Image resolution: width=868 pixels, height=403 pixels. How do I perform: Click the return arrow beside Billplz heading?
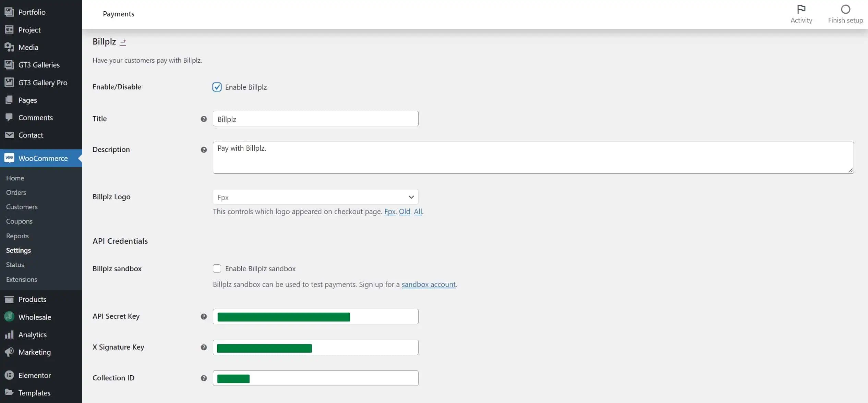[x=123, y=42]
